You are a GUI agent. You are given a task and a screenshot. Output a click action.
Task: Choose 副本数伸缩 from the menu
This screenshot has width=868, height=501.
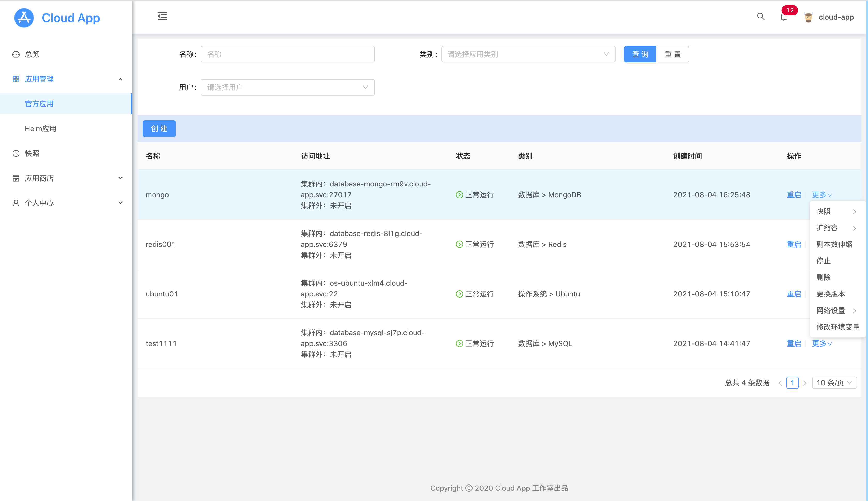coord(837,244)
